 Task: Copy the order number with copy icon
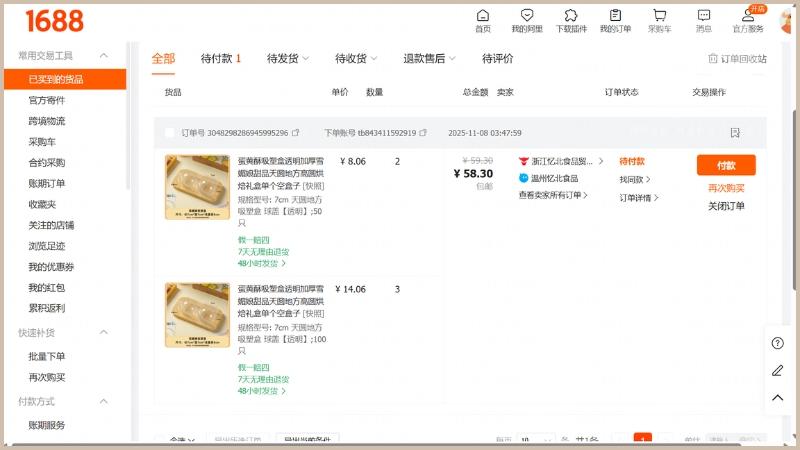point(297,133)
